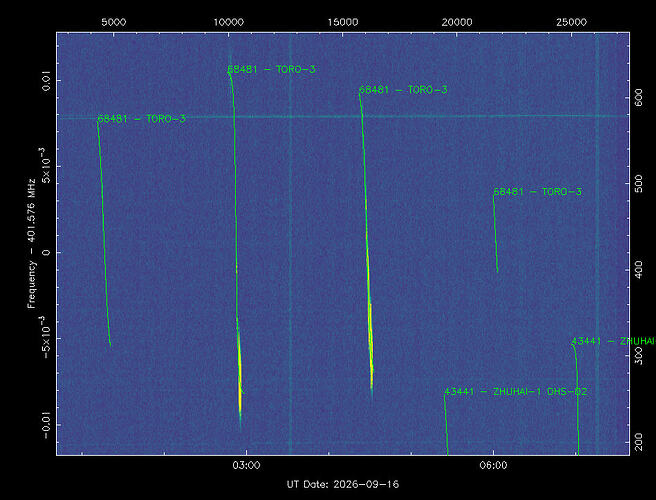The height and width of the screenshot is (500, 656).
Task: Click the 300 label on right axis
Action: (639, 356)
